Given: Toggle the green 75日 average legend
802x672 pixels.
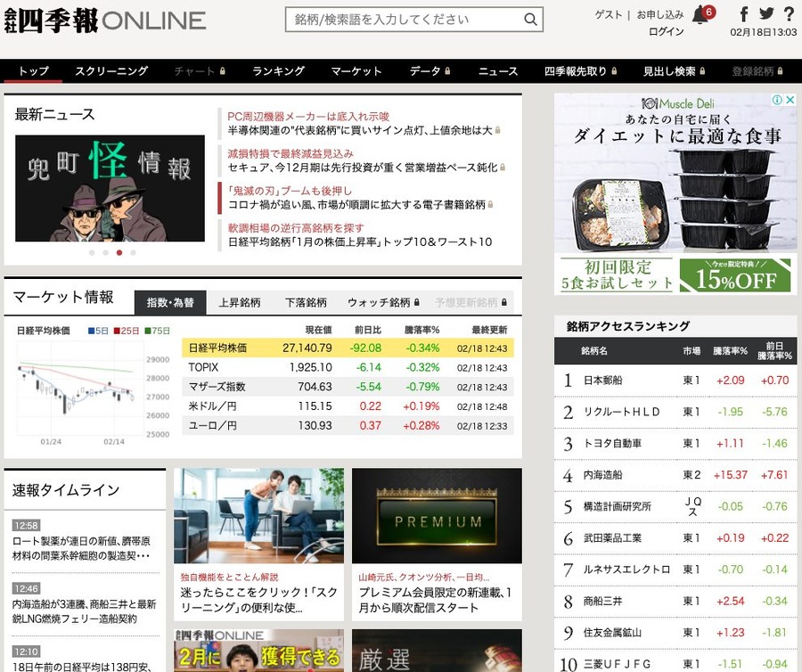Looking at the screenshot, I should (x=157, y=331).
